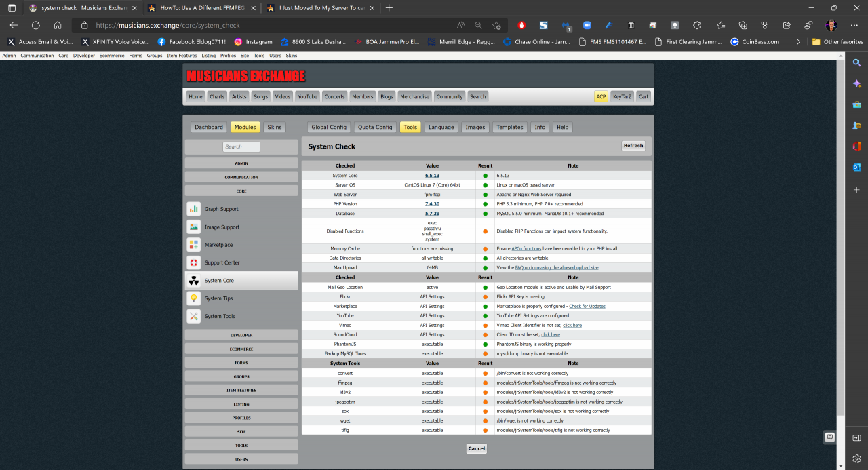Open Image Support module icon
Screen dimensions: 868x470
pos(194,227)
